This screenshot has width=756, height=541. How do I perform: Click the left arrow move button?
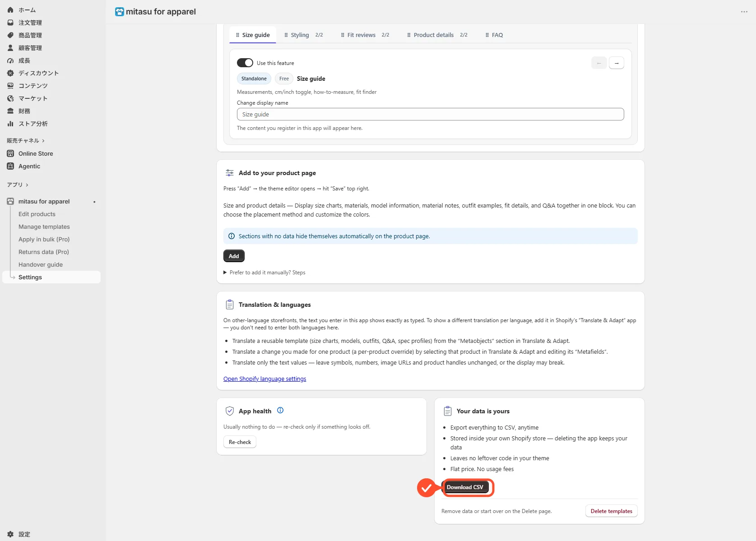(x=599, y=63)
